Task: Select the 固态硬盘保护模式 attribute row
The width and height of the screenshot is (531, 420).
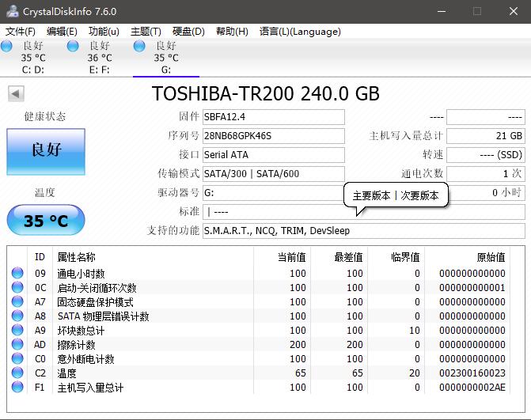Action: (x=259, y=301)
